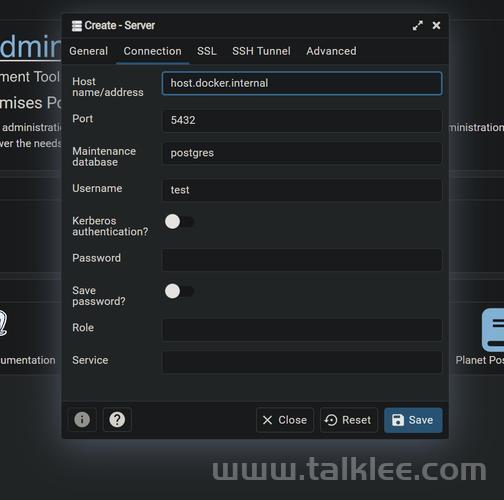This screenshot has width=504, height=500.
Task: Select the Port field showing 5432
Action: [302, 121]
